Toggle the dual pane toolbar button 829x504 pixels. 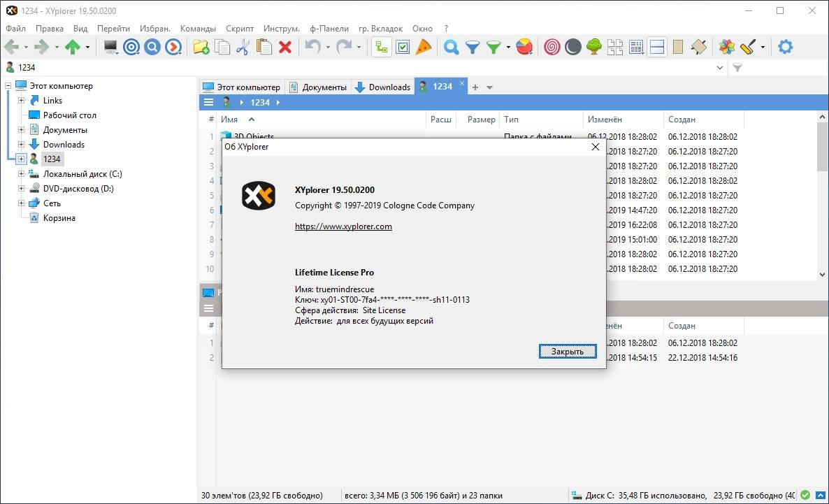(x=657, y=47)
